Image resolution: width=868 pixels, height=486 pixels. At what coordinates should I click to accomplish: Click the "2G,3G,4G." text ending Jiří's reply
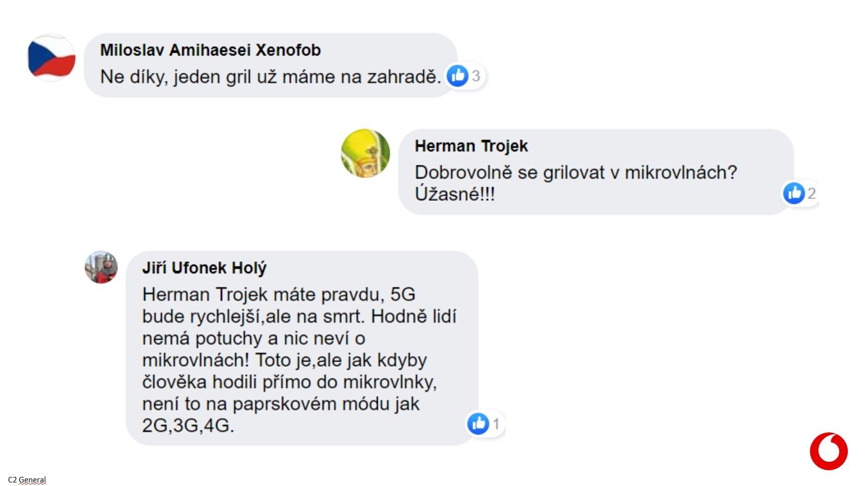coord(188,426)
